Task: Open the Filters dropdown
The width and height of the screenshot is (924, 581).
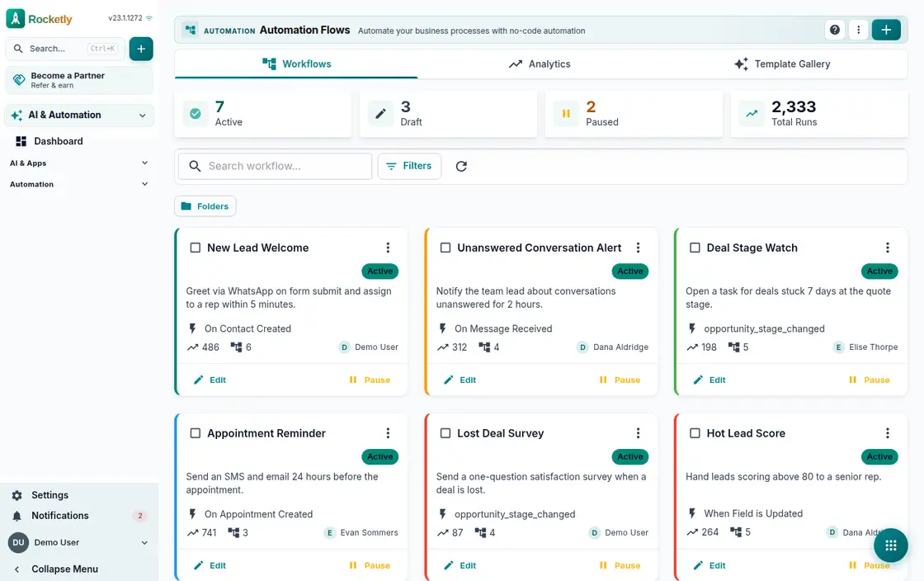Action: point(409,166)
